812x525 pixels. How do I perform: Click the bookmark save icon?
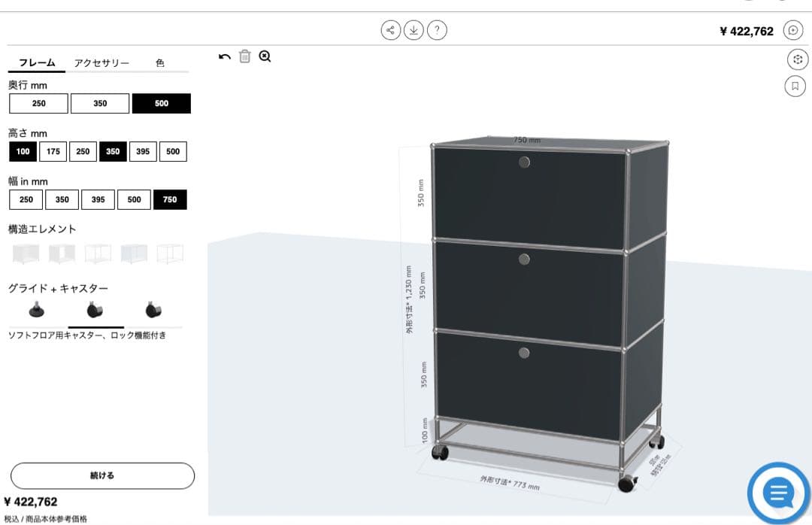(x=795, y=86)
